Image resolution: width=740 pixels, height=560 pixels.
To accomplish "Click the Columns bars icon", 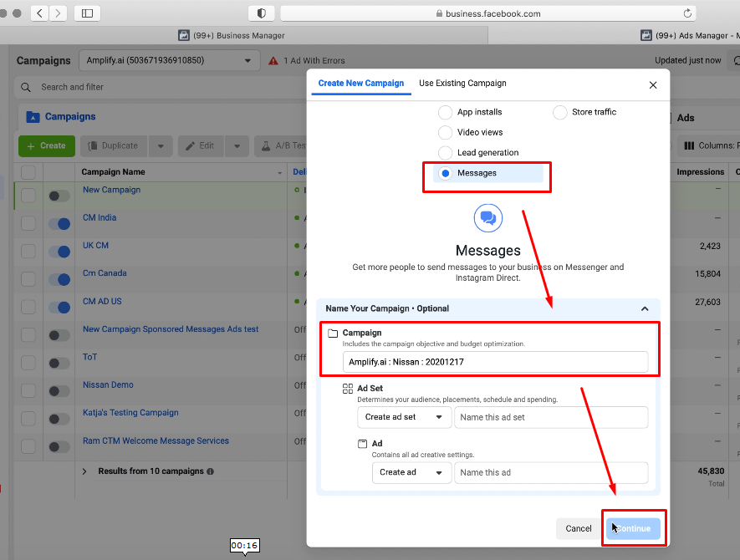I will click(x=689, y=145).
